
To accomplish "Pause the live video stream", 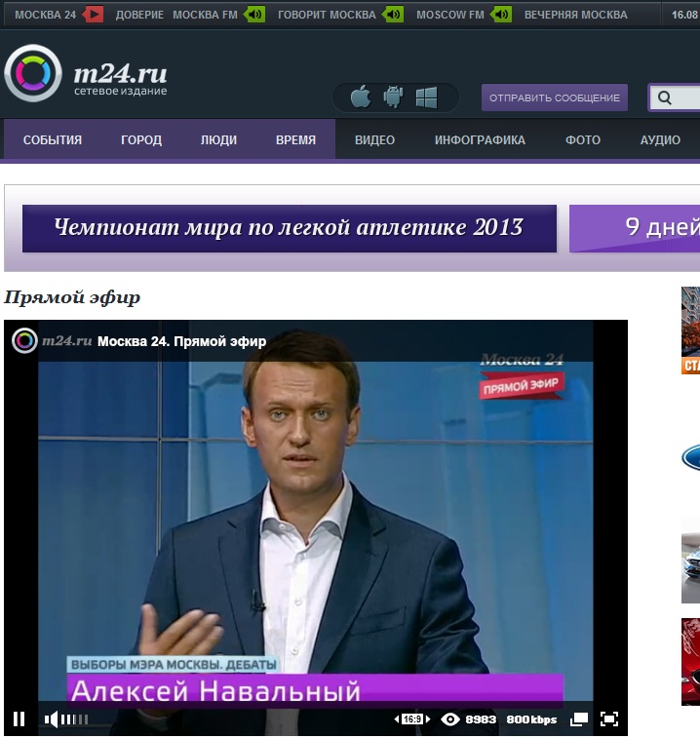I will click(x=19, y=719).
